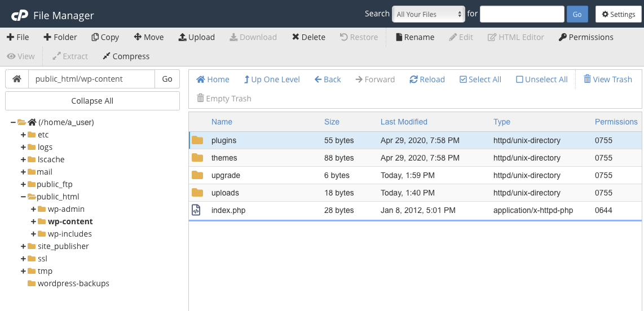
Task: Check Select All files
Action: coord(480,79)
